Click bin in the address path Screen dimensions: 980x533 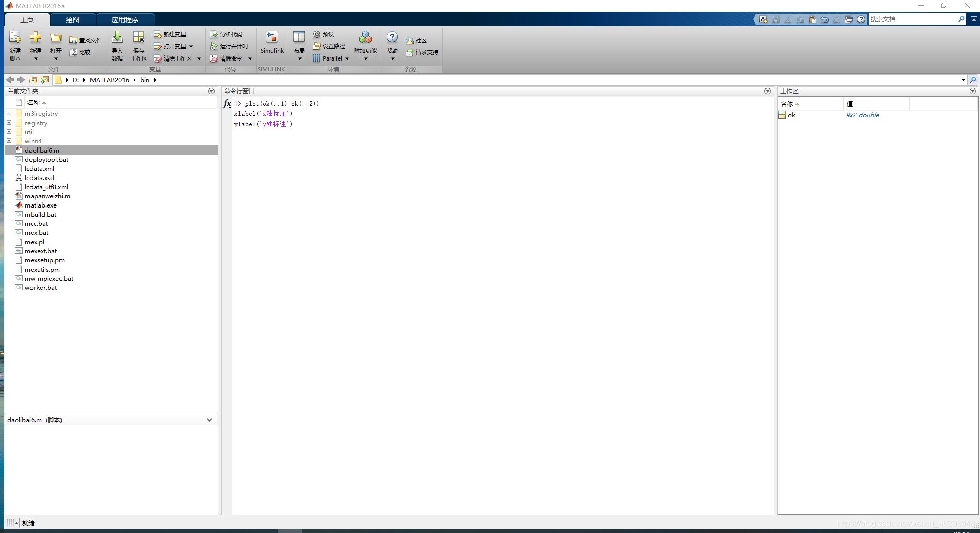point(145,80)
